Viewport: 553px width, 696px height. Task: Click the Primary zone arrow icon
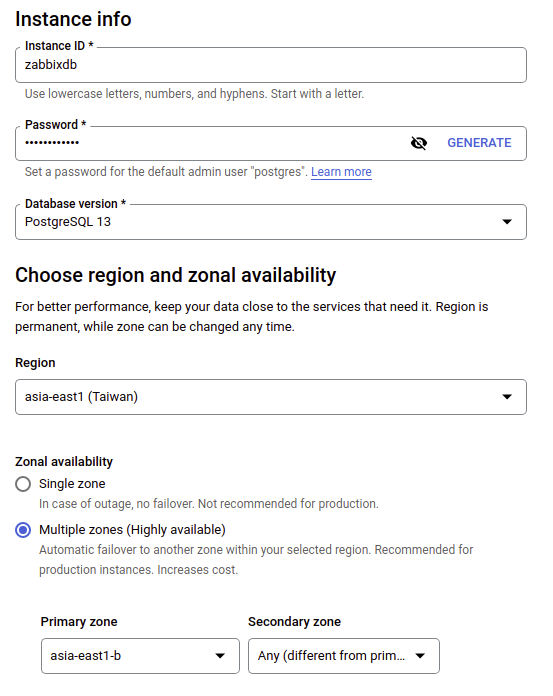pos(220,656)
